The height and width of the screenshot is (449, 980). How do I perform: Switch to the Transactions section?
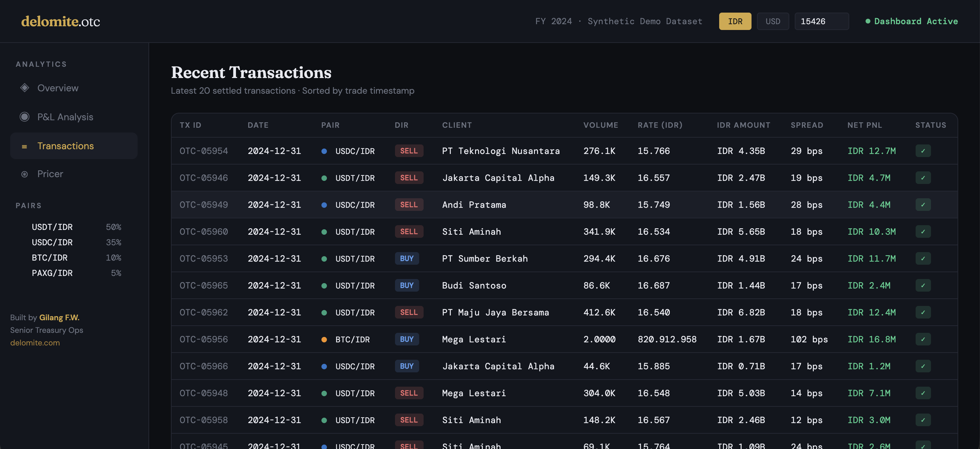pos(65,146)
